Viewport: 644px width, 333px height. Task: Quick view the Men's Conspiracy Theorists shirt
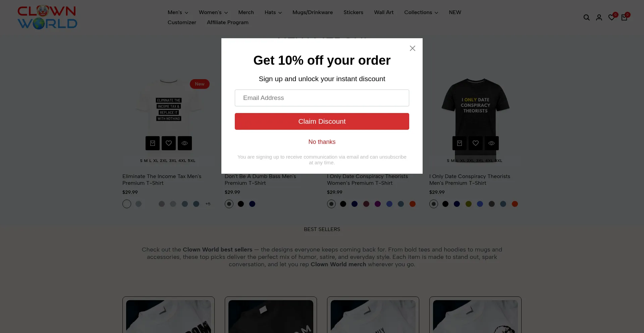pyautogui.click(x=492, y=143)
